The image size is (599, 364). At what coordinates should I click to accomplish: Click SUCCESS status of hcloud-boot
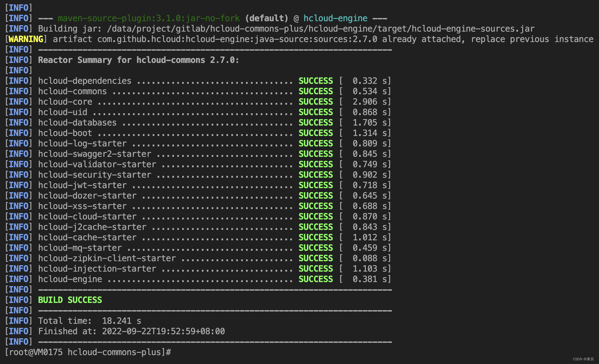(x=316, y=133)
